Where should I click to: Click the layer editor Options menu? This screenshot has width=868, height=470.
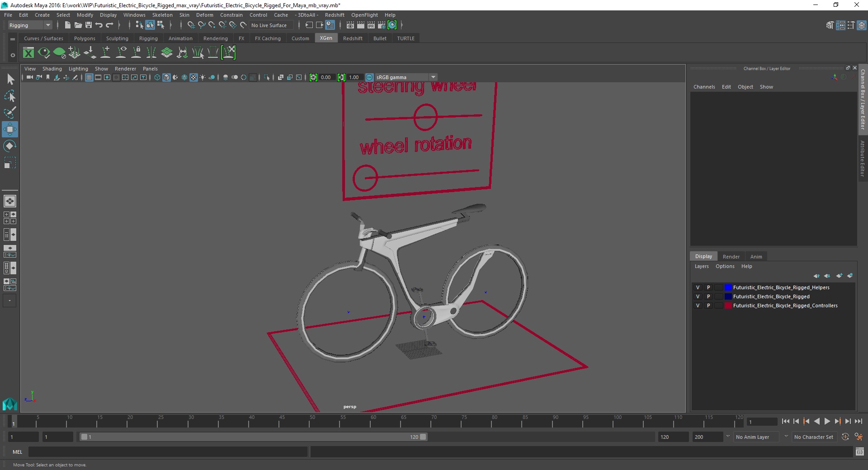coord(725,266)
